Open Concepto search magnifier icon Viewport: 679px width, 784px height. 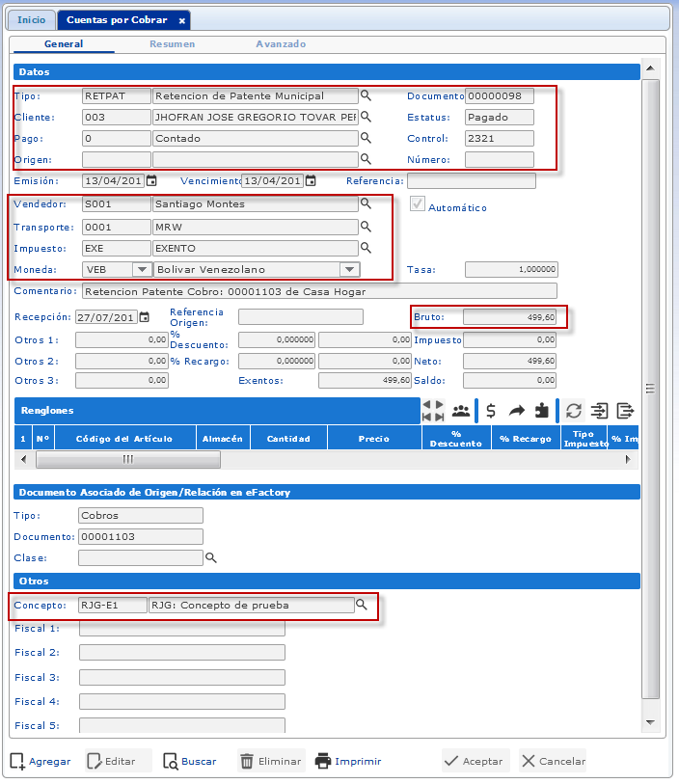coord(363,606)
